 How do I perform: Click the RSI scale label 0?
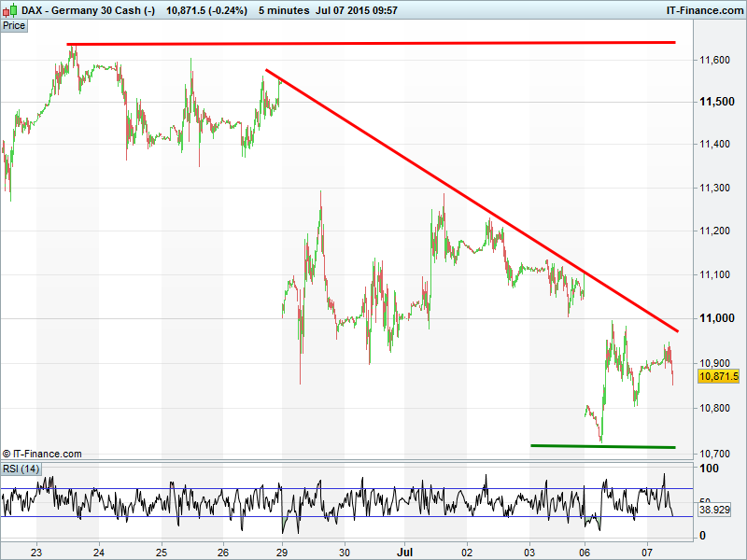point(702,536)
